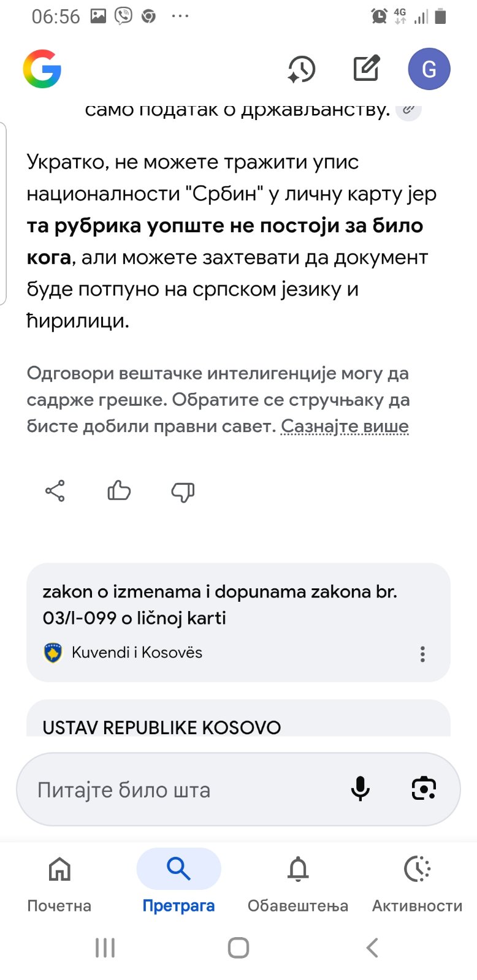
Task: Open more options for Kuvendi i Kosovës result
Action: coord(422,654)
